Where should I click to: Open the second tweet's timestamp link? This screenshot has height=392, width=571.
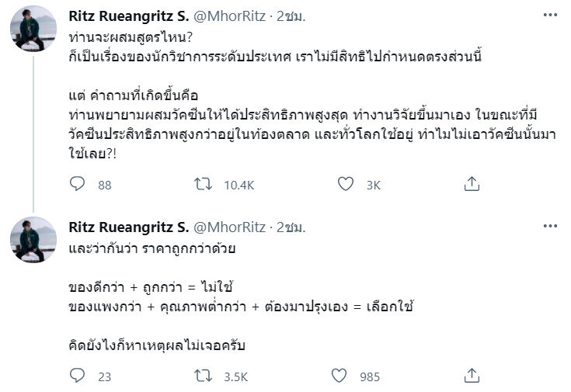coord(291,227)
